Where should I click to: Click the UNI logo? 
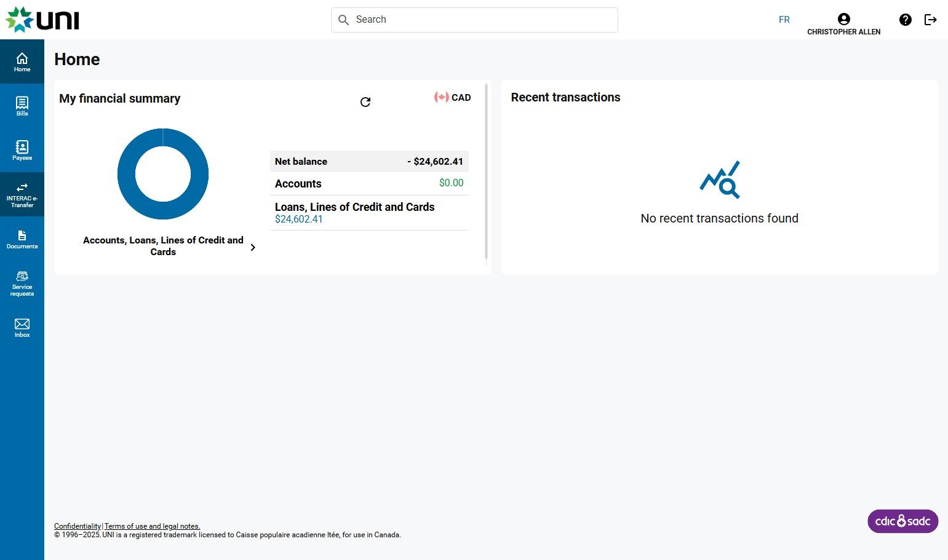click(42, 20)
